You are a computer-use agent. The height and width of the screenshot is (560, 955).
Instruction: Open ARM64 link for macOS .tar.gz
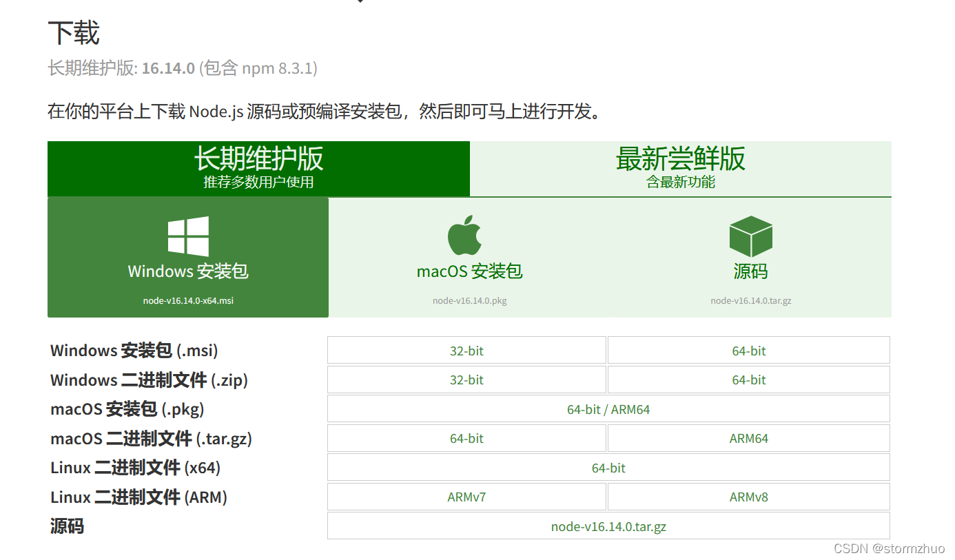click(749, 438)
